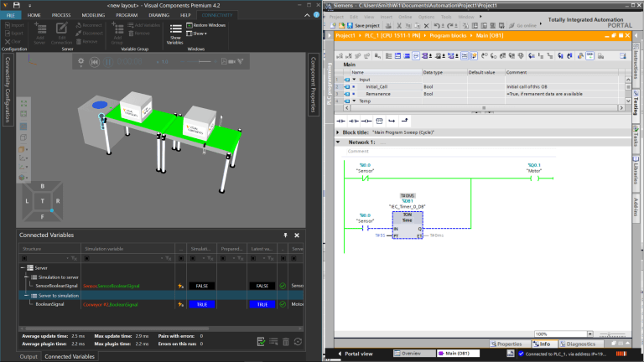Open the PROCESS ribbon tab
Screen dimensions: 644x362
(x=61, y=15)
